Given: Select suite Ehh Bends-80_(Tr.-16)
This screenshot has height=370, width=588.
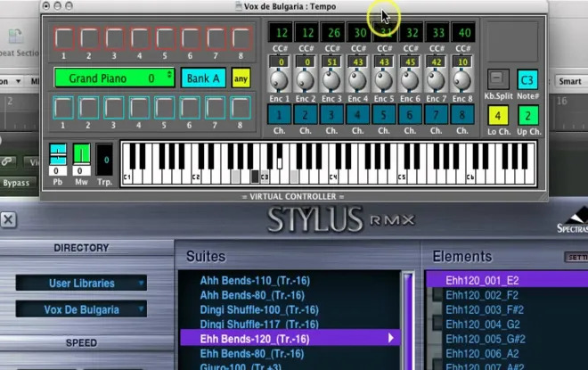Looking at the screenshot, I should coord(252,354).
